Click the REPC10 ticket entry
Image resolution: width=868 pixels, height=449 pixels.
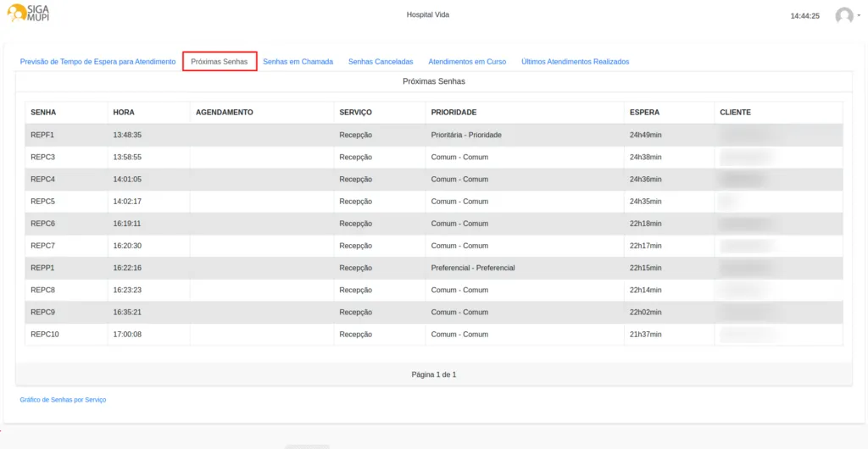click(x=45, y=335)
